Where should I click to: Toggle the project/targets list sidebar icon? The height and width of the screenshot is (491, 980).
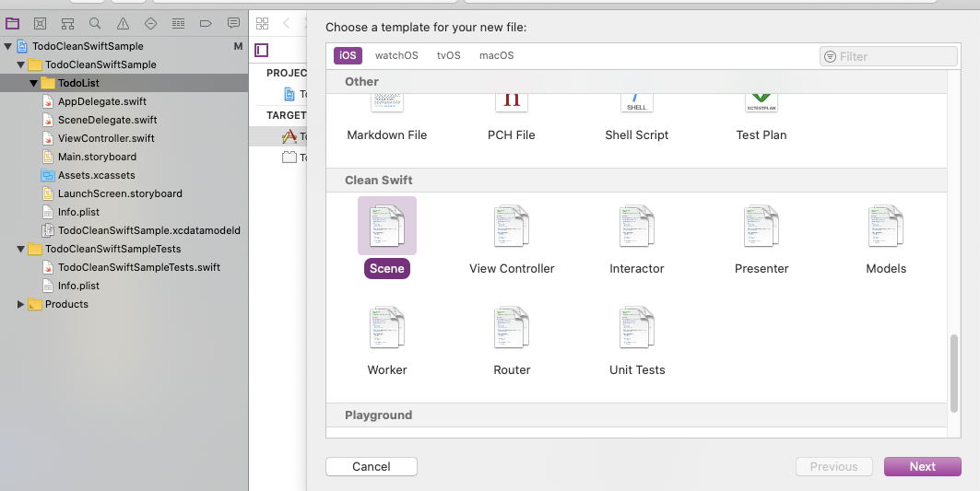261,50
